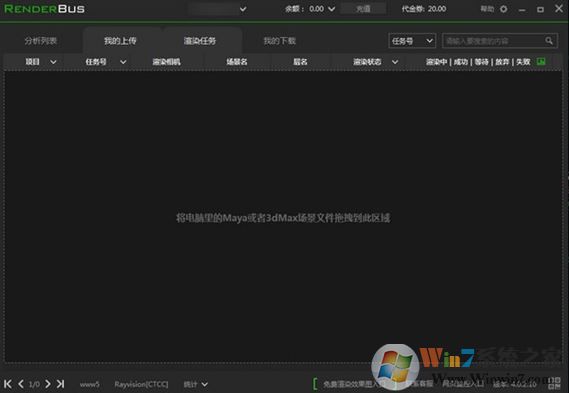Click the RenderBus logo
The width and height of the screenshot is (569, 393).
pyautogui.click(x=44, y=9)
